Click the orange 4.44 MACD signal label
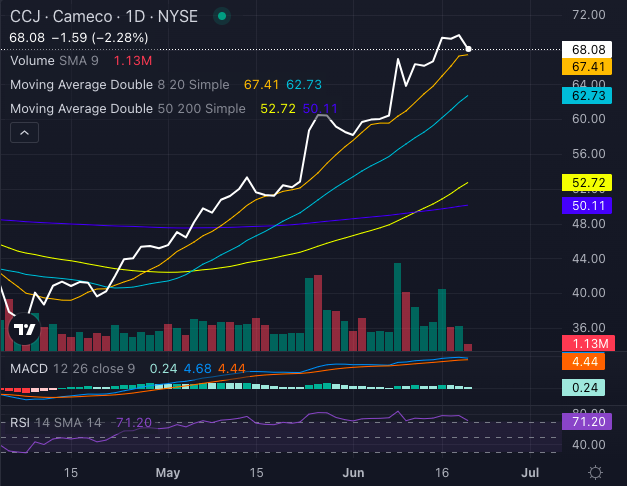The image size is (627, 486). (583, 362)
